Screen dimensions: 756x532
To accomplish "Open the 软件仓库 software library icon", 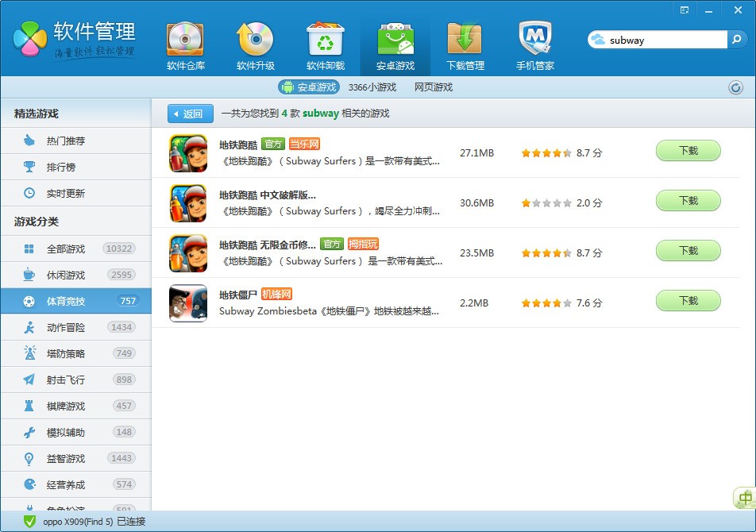I will (185, 39).
